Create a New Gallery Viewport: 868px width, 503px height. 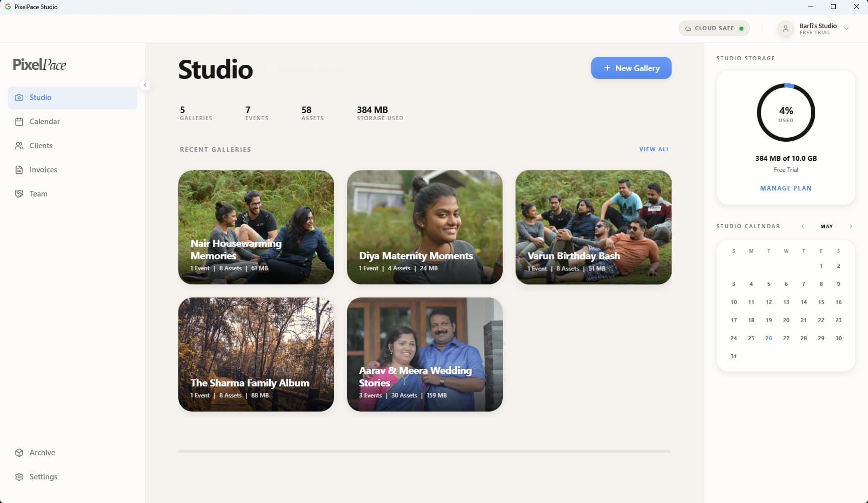pyautogui.click(x=631, y=68)
